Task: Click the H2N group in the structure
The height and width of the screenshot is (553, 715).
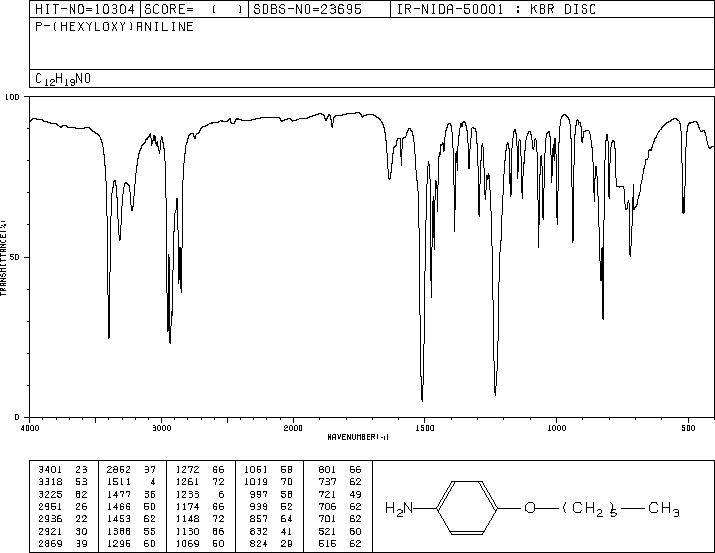Action: 399,508
